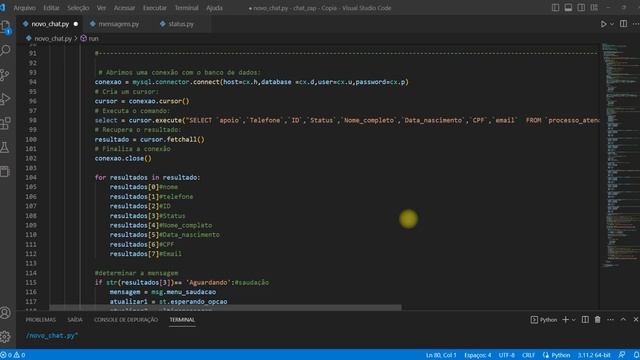
Task: Click line number 104 in gutter
Action: click(x=31, y=178)
